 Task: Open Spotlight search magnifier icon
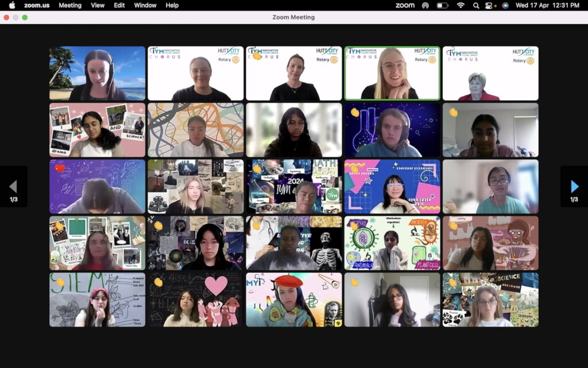pos(476,5)
